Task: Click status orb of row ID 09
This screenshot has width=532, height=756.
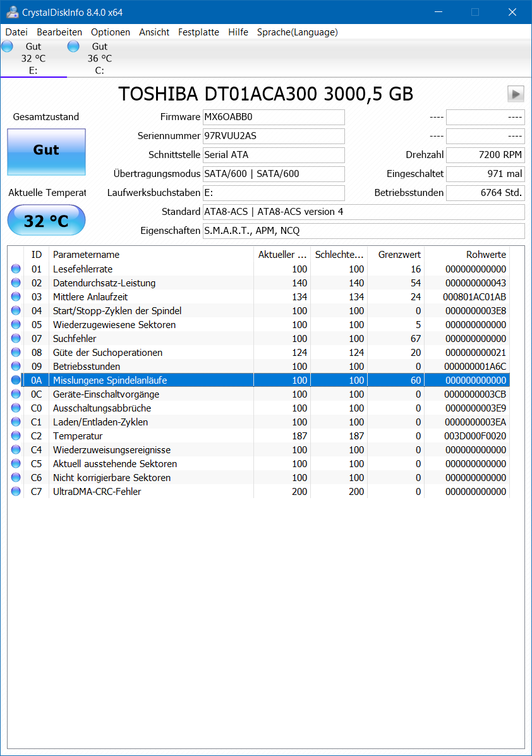Action: (x=16, y=366)
